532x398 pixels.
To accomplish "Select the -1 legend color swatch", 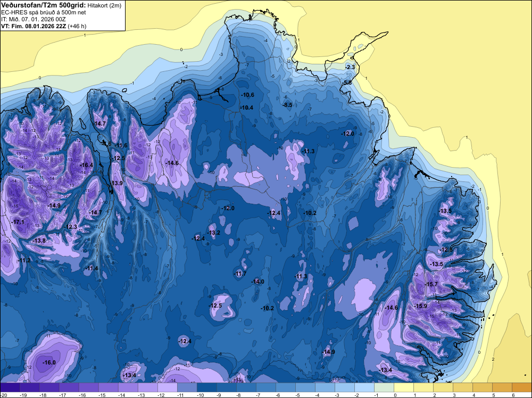I will coord(384,387).
